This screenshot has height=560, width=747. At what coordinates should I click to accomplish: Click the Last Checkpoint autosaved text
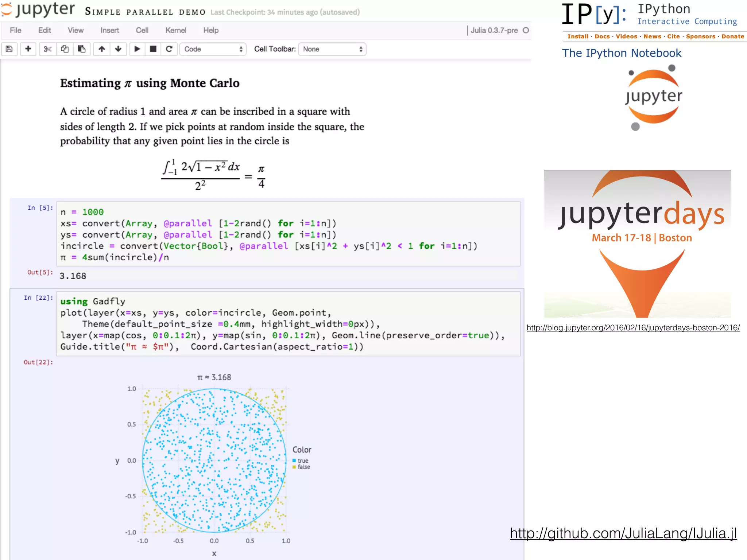[285, 12]
